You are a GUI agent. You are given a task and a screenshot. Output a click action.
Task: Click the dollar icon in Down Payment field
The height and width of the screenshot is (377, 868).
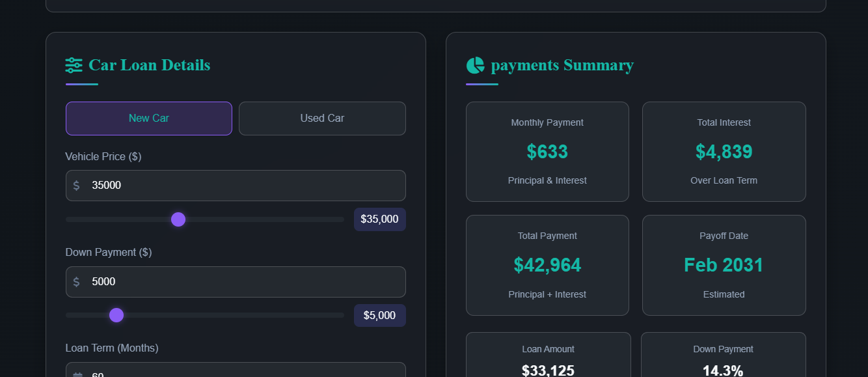pyautogui.click(x=77, y=281)
